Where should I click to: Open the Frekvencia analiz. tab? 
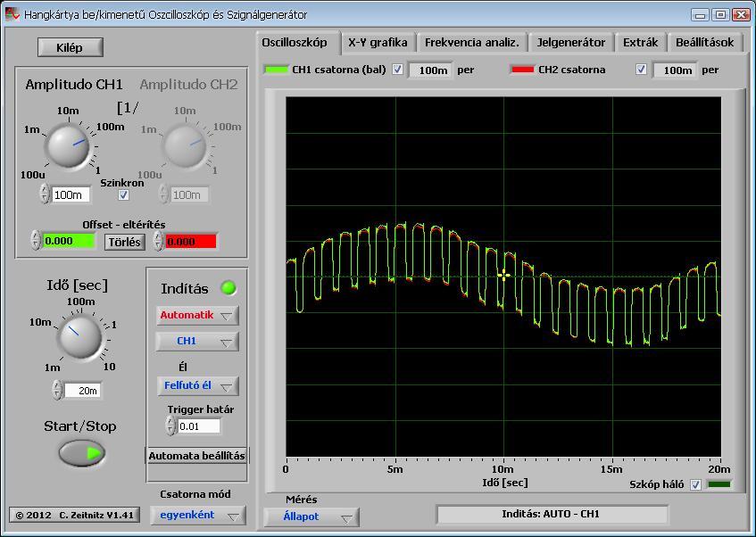pos(472,43)
